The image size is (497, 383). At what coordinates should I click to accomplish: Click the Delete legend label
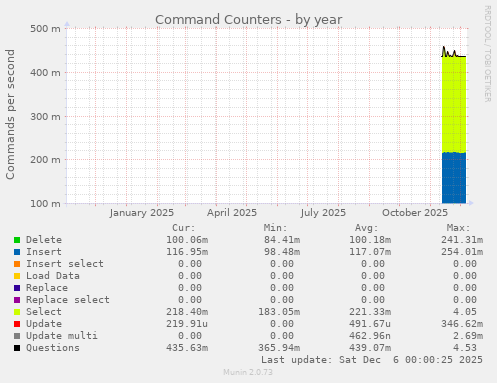coord(44,240)
